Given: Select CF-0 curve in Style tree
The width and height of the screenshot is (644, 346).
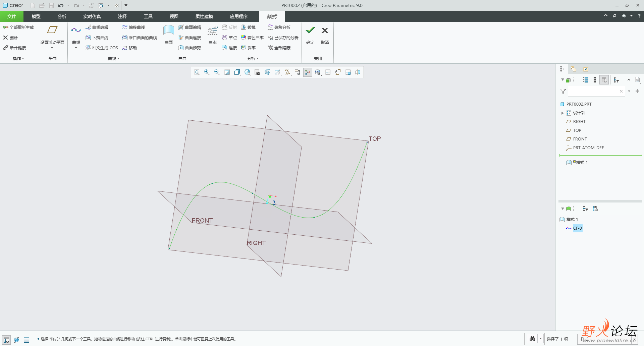Looking at the screenshot, I should click(577, 228).
